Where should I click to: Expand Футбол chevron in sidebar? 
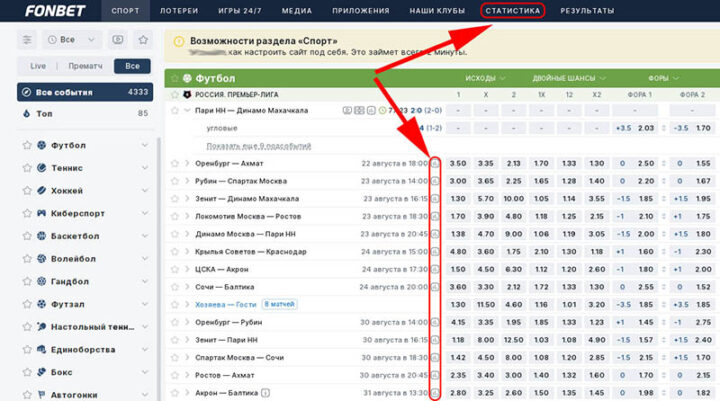(145, 145)
